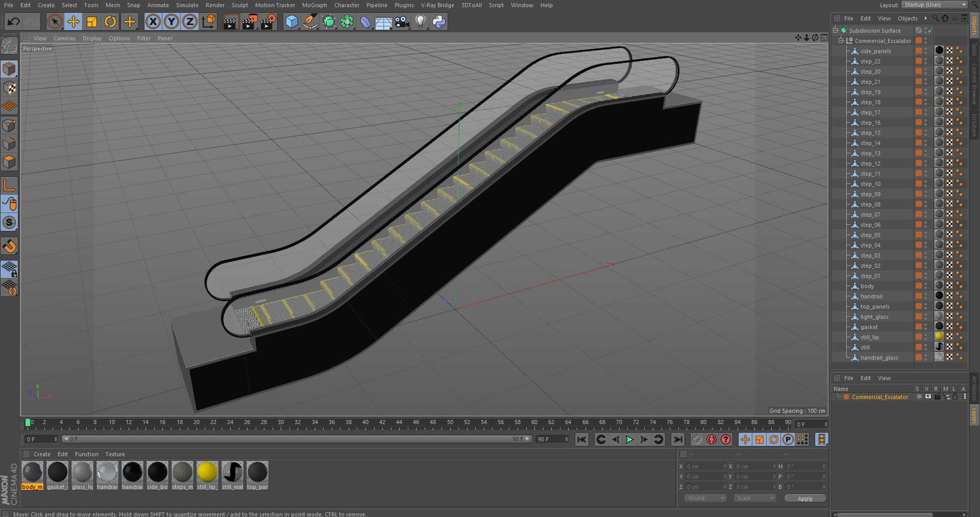Toggle the Enable Snap 'S' icon
This screenshot has width=980, height=517.
point(9,223)
